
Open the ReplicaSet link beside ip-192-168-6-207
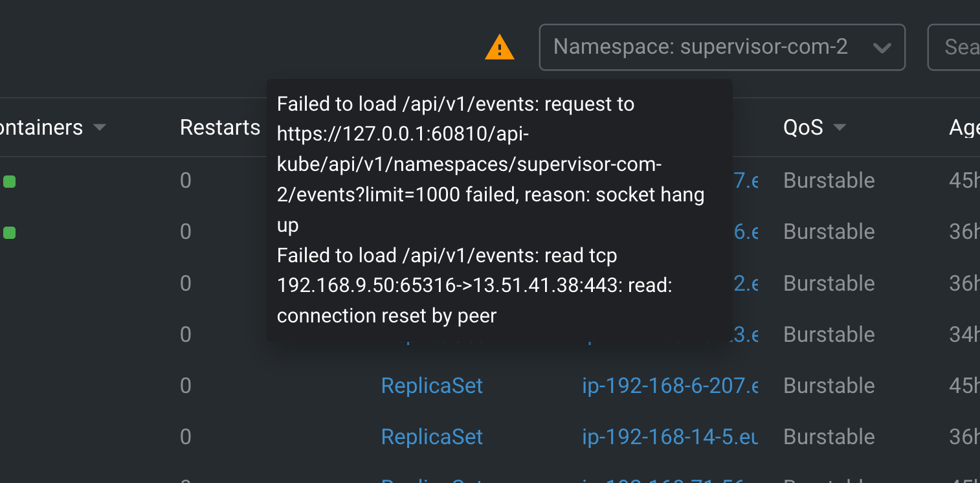(432, 385)
